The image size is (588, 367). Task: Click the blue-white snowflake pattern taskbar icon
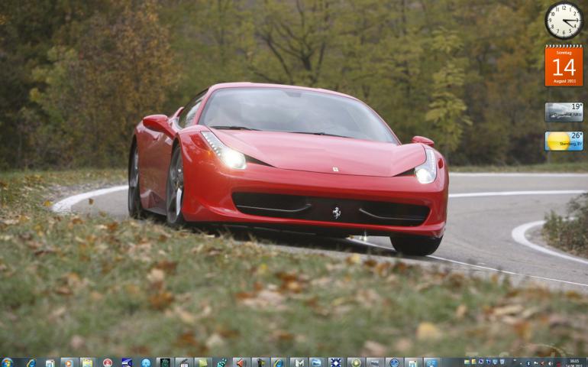[x=336, y=362]
